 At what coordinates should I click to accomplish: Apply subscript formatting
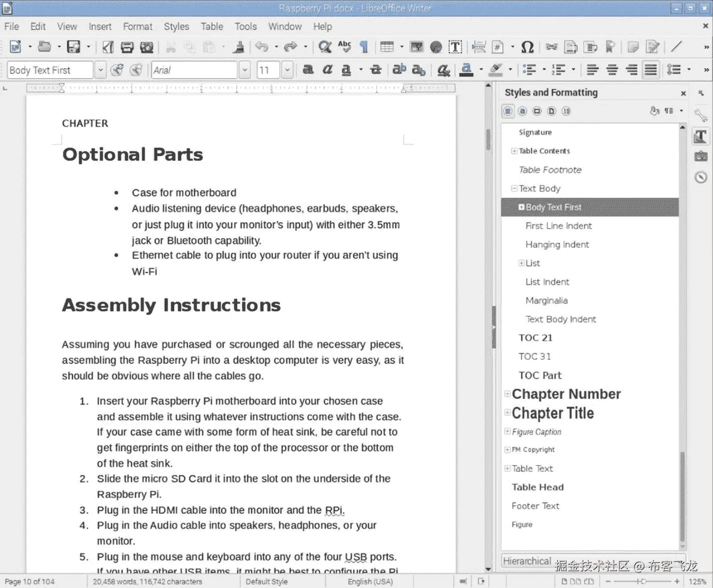coord(419,70)
